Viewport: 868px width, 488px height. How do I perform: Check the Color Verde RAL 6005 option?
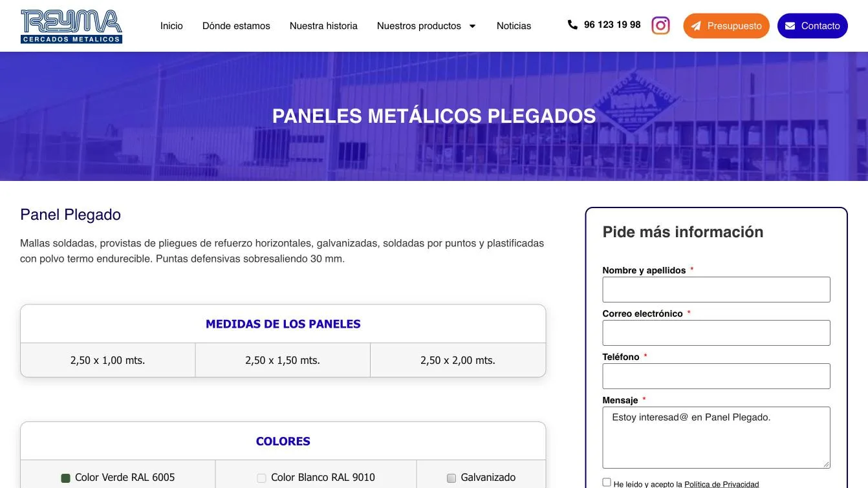coord(65,478)
